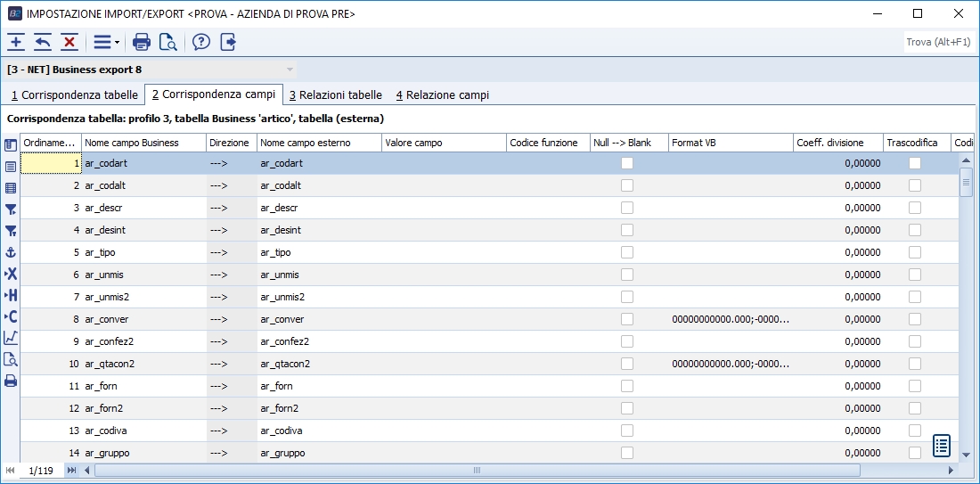
Task: Click the Trova (Alt+F1) search field
Action: (938, 43)
